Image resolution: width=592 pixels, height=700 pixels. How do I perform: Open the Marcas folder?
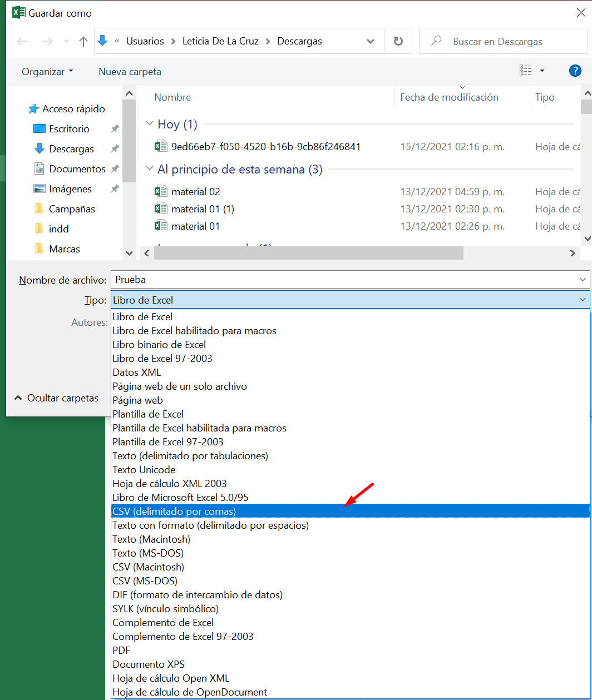click(65, 249)
